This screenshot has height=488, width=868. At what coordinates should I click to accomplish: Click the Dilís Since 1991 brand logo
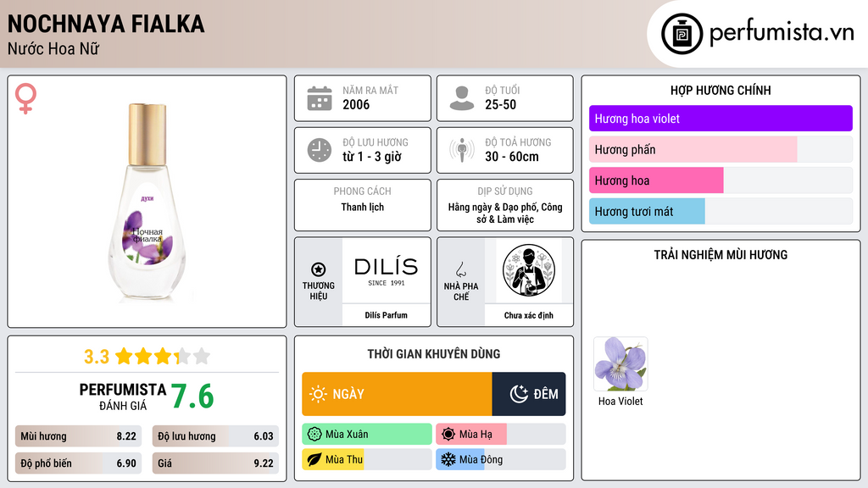tap(386, 271)
